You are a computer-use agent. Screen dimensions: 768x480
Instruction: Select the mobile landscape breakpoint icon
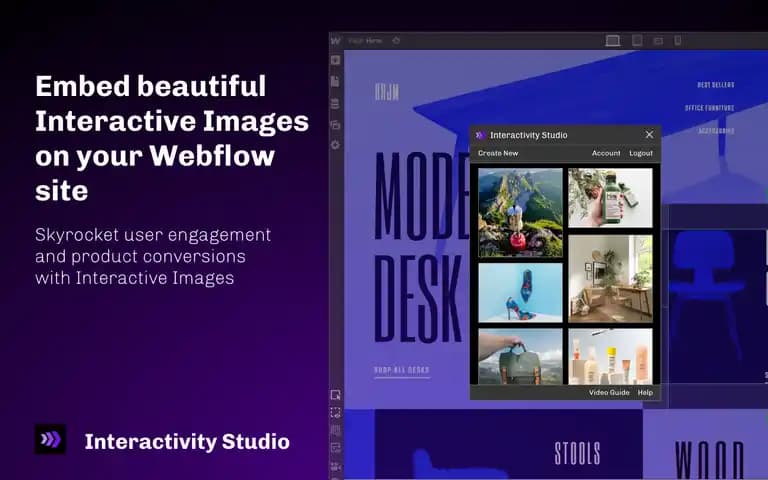tap(658, 41)
